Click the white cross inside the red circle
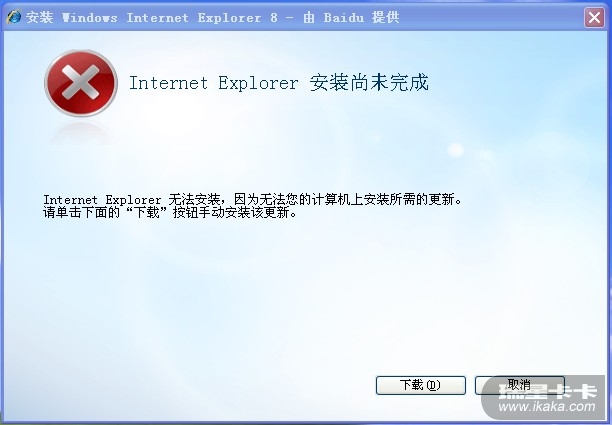612x425 pixels. click(81, 82)
